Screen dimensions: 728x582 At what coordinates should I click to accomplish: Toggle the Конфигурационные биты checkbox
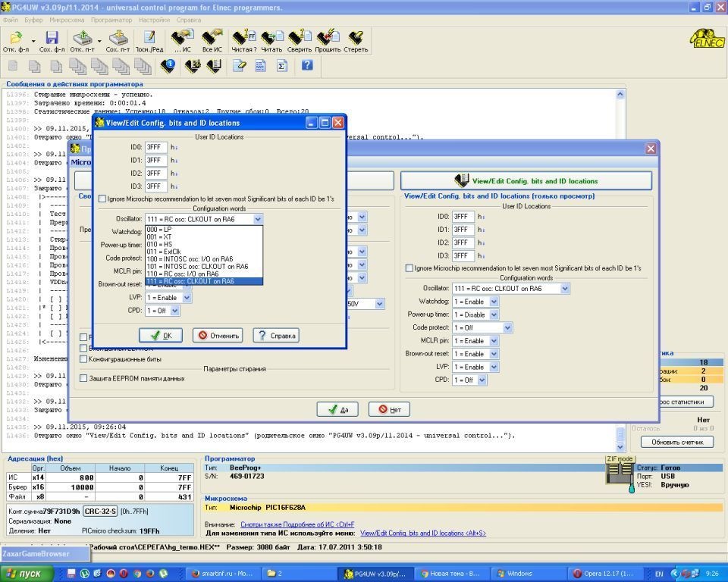84,359
